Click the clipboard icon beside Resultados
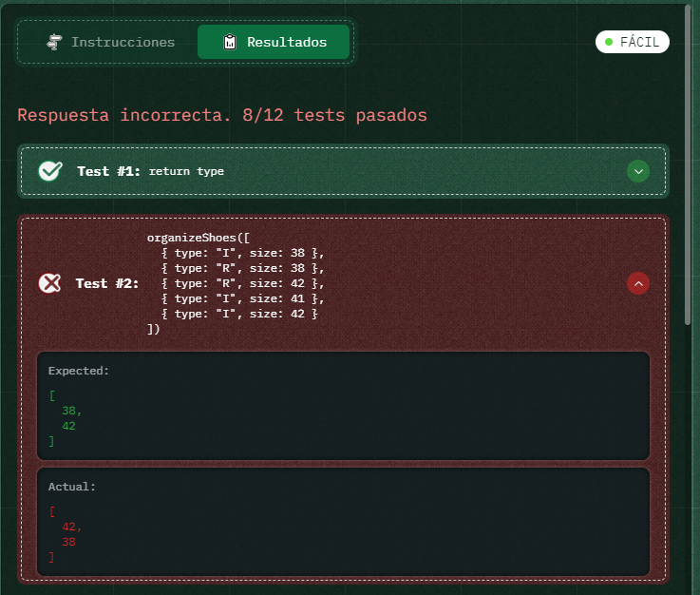Viewport: 700px width, 595px height. (230, 42)
